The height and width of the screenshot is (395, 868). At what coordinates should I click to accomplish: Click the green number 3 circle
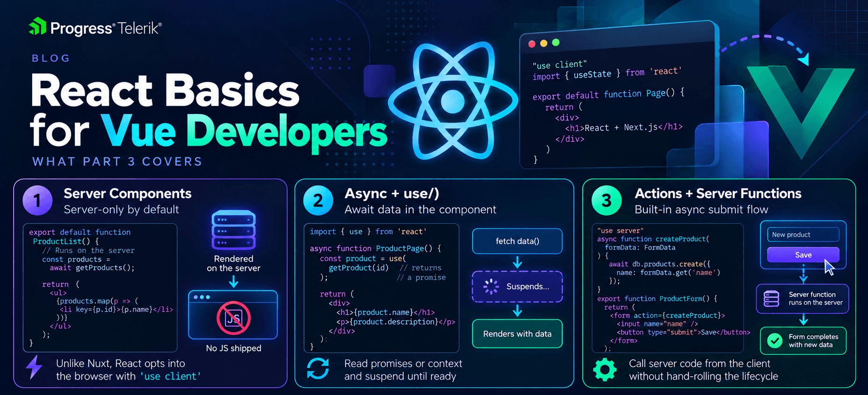pos(607,200)
